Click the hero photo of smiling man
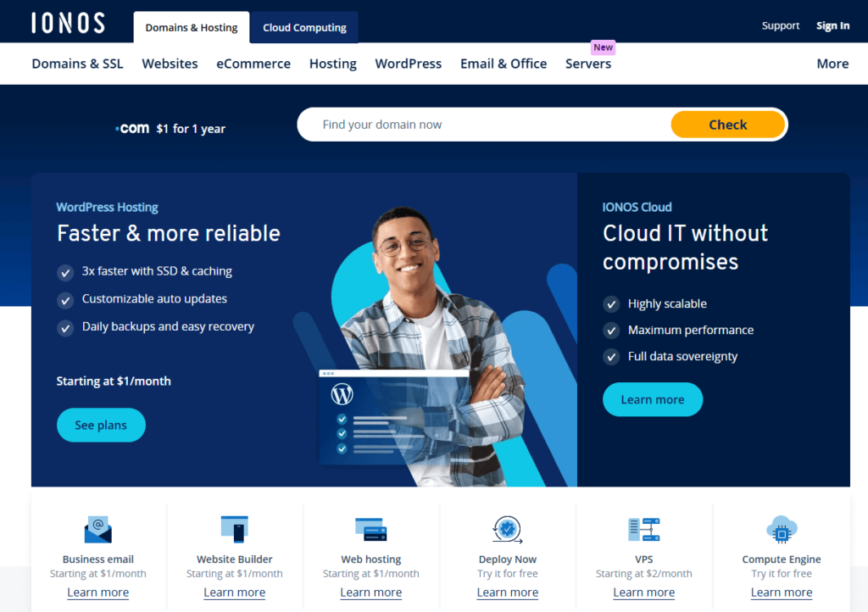This screenshot has width=868, height=612. click(431, 346)
